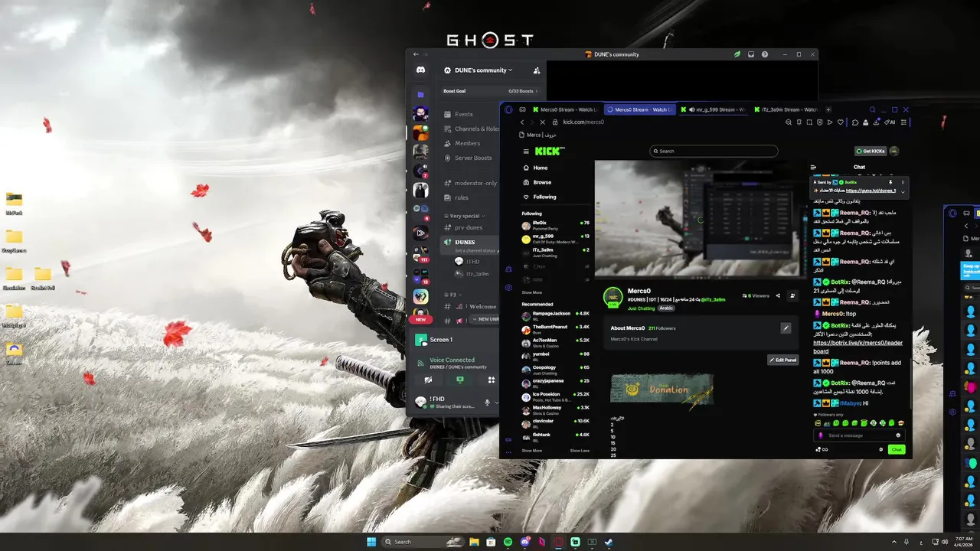Open the rules channel in Discord
The height and width of the screenshot is (551, 980).
coord(462,197)
